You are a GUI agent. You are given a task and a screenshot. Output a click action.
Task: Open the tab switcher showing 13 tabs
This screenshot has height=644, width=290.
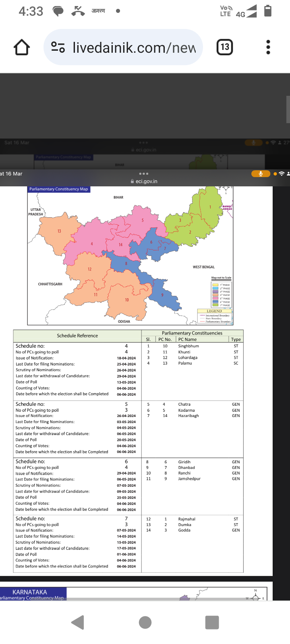(x=225, y=47)
